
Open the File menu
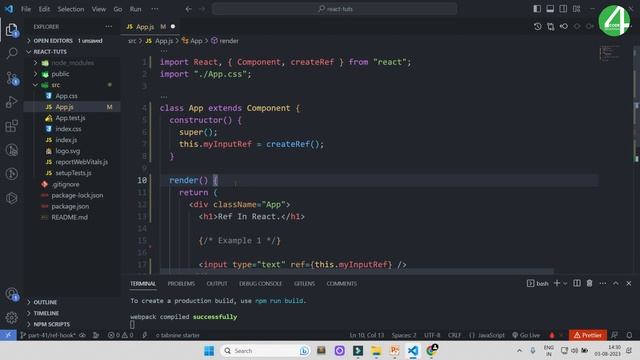[26, 9]
